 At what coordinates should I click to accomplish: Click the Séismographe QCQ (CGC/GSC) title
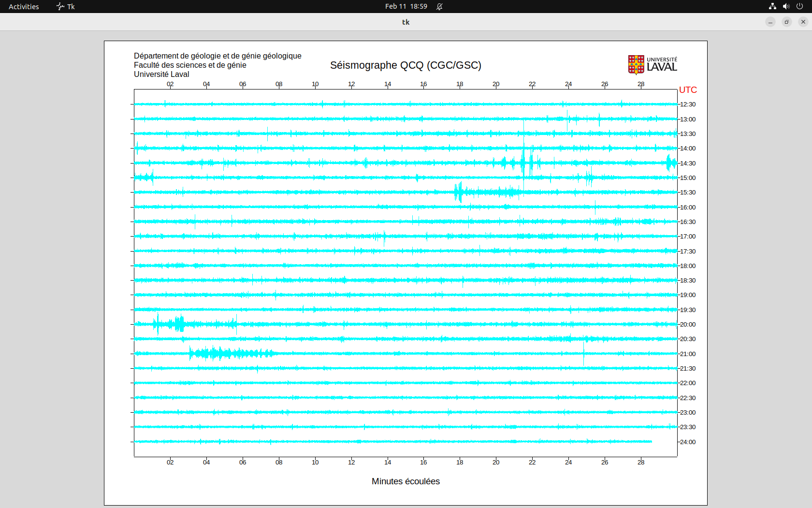406,65
